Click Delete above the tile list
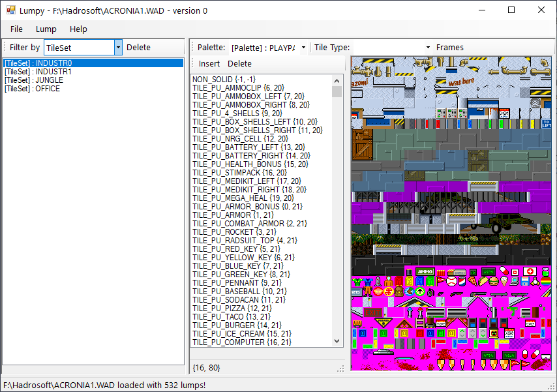 (239, 64)
